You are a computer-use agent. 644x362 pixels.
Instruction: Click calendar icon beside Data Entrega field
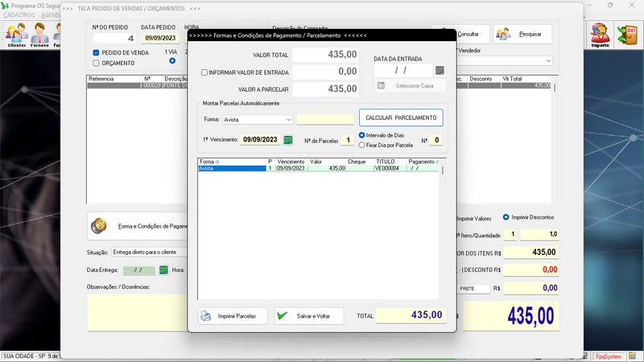163,270
